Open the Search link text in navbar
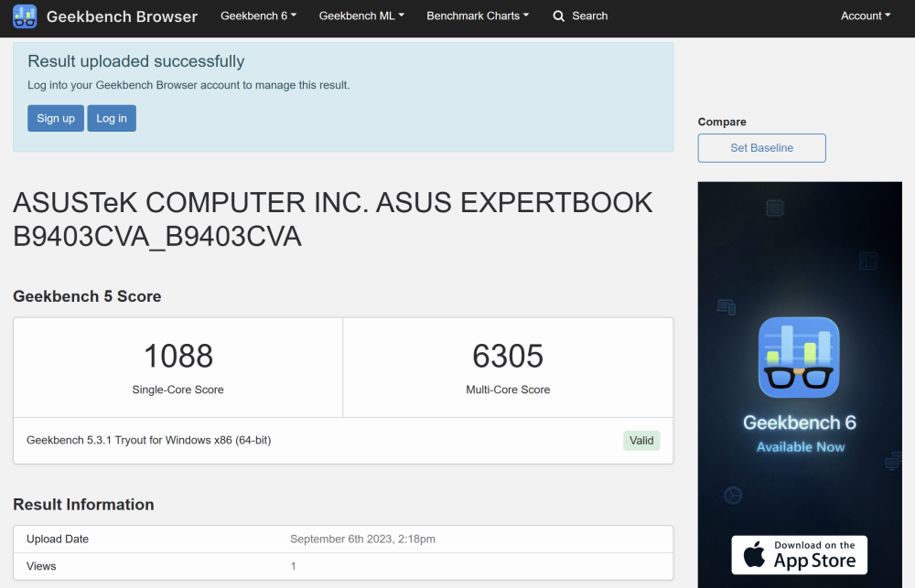Viewport: 915px width, 588px height. 589,16
